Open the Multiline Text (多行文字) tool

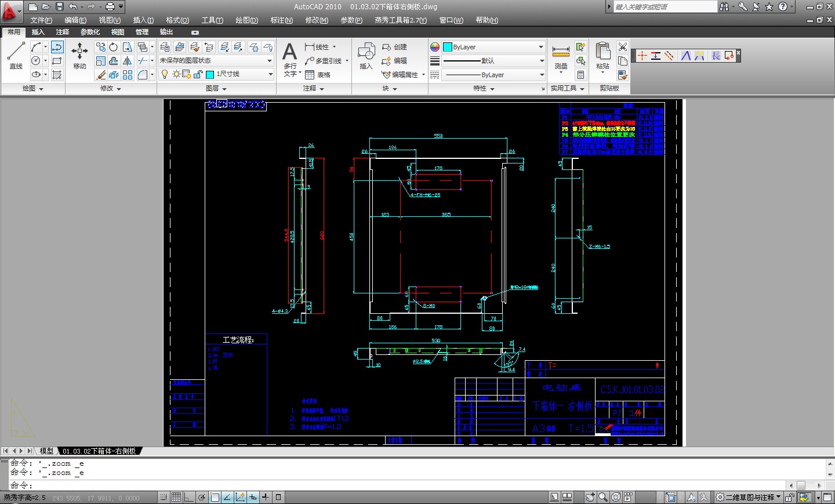point(290,58)
